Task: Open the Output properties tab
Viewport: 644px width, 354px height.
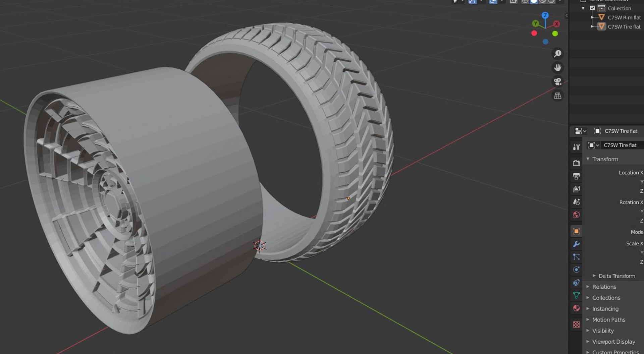Action: click(576, 176)
